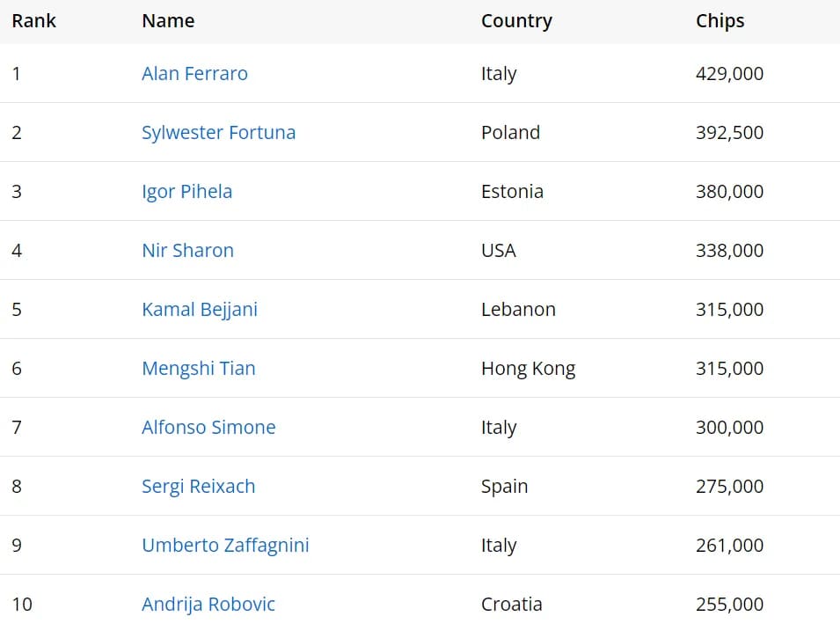Visit Igor Pihela's player page
Screen dimensions: 840x631
tap(187, 191)
